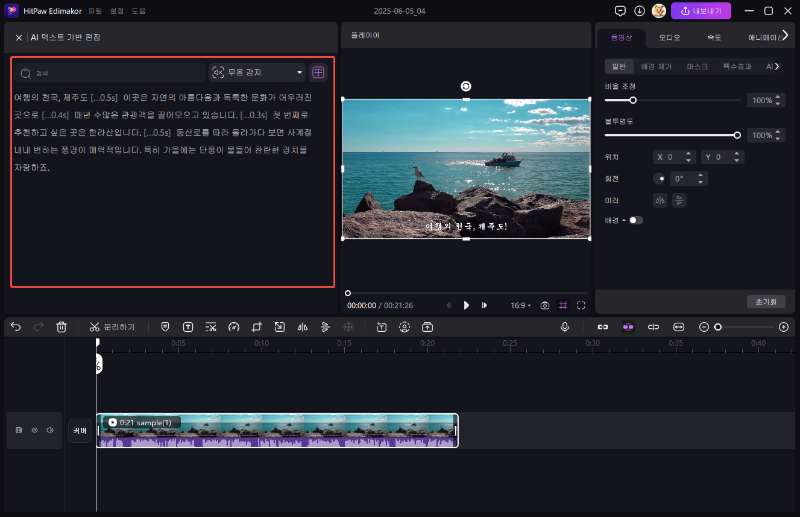The height and width of the screenshot is (517, 800).
Task: Click the opacity 100% stepper arrows
Action: point(778,135)
